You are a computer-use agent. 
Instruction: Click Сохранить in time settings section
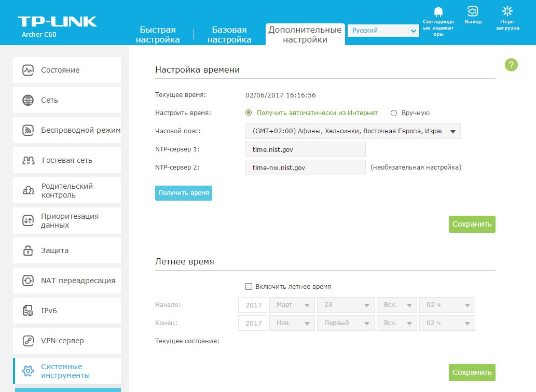coord(472,225)
